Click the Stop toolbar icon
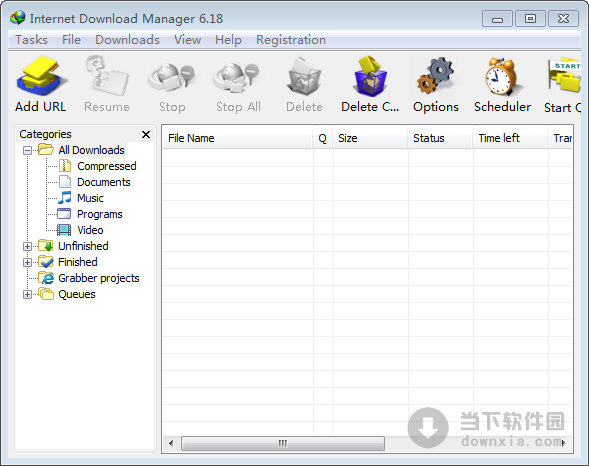Viewport: 589px width, 466px height. (172, 77)
